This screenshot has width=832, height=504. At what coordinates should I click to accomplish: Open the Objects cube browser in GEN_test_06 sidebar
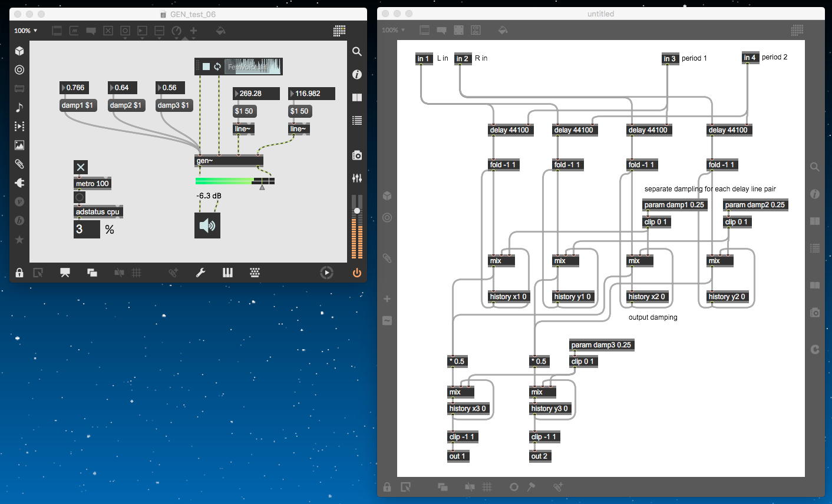[19, 51]
